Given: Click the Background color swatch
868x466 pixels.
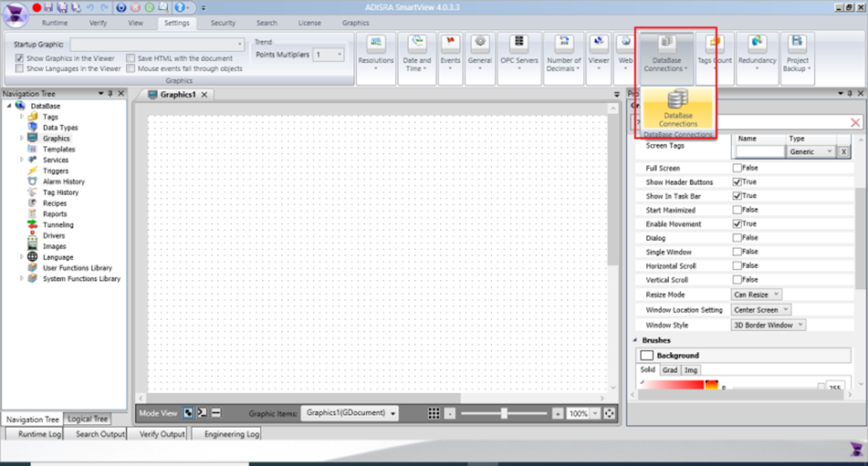Looking at the screenshot, I should coord(646,356).
